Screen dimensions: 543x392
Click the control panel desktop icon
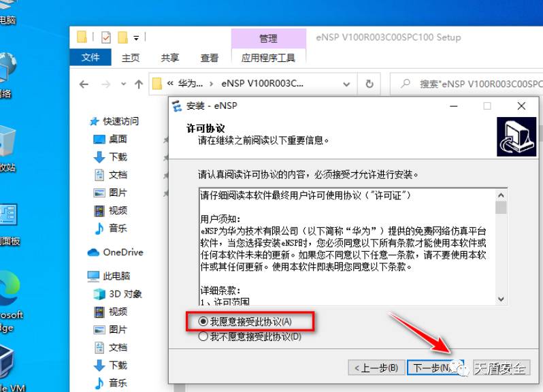[10, 225]
